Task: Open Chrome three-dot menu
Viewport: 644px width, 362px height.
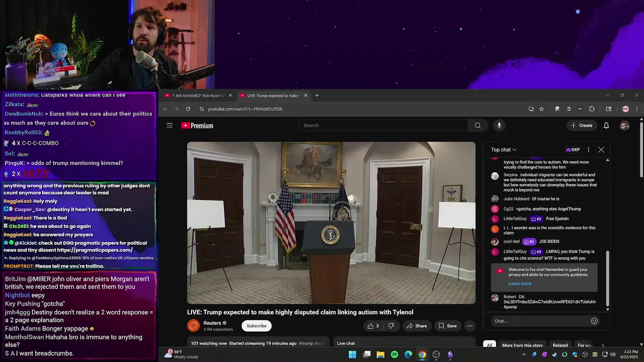Action: 637,109
